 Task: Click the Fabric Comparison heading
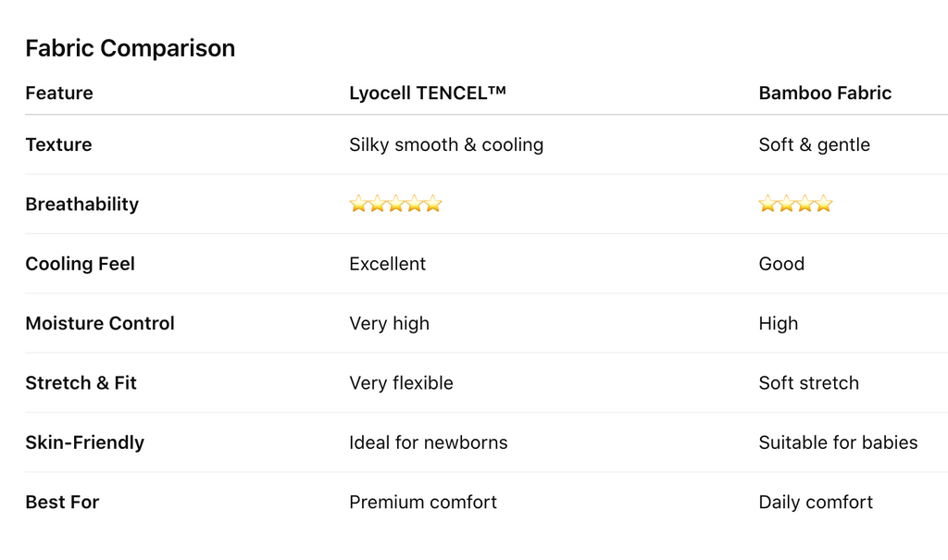130,48
